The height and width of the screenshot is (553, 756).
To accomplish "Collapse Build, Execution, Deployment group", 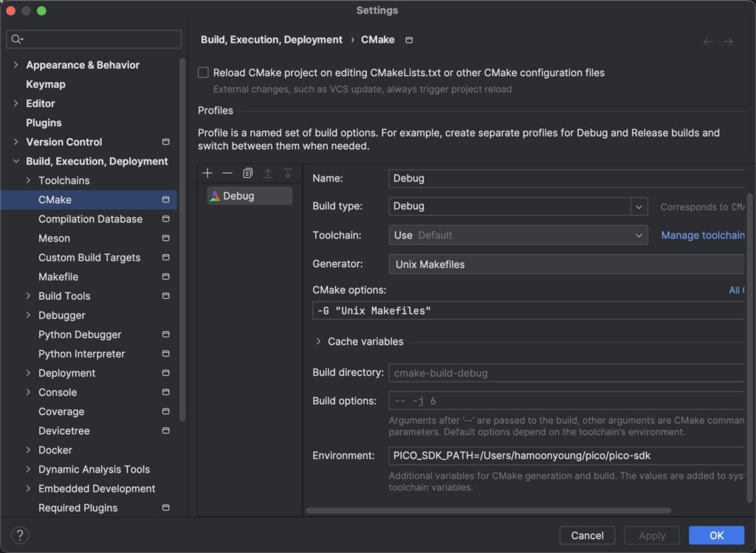I will tap(16, 161).
